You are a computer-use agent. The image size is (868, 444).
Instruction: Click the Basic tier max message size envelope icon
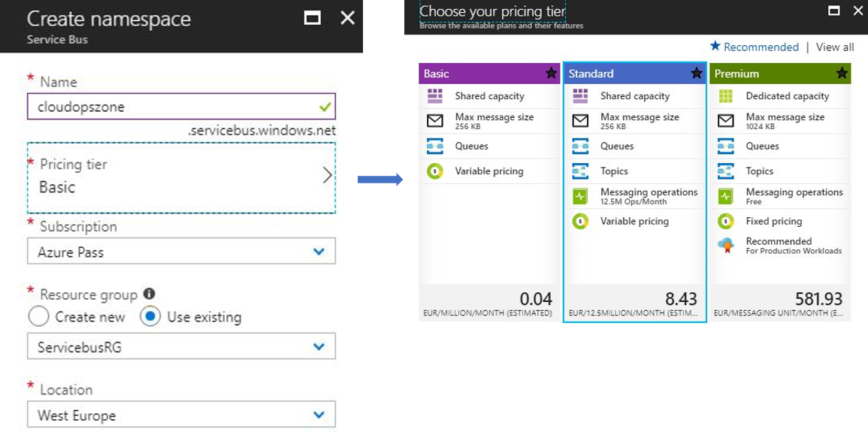pyautogui.click(x=435, y=121)
